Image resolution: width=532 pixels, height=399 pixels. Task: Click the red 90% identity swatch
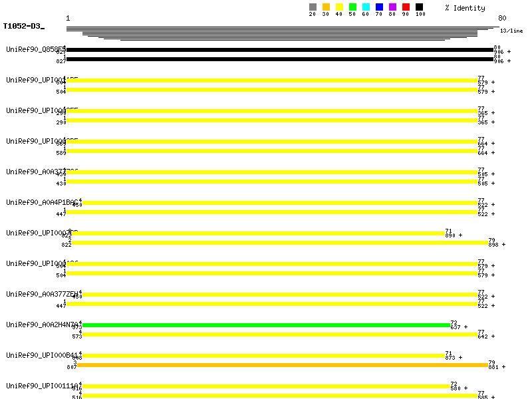click(x=406, y=7)
